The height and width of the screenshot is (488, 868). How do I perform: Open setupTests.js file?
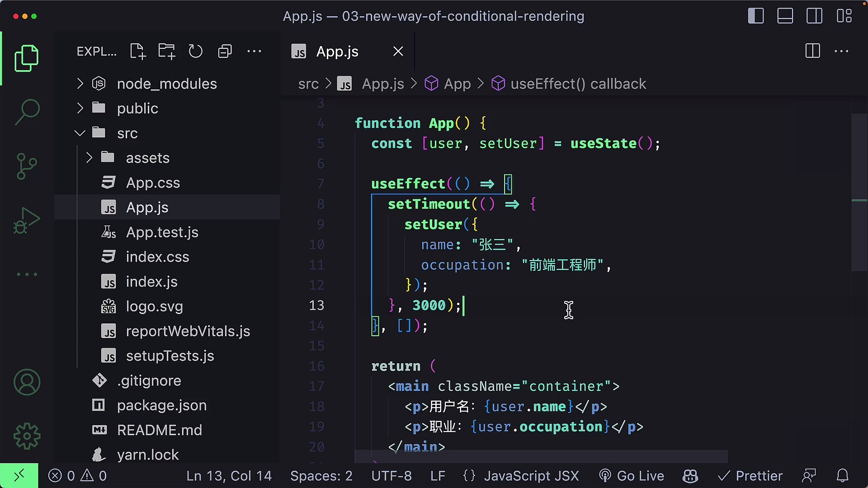(x=167, y=356)
